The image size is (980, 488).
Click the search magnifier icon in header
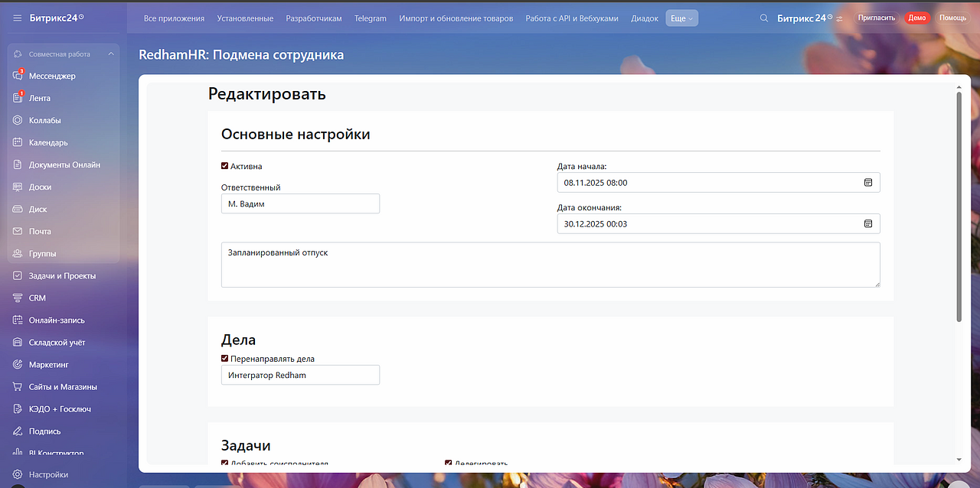764,18
